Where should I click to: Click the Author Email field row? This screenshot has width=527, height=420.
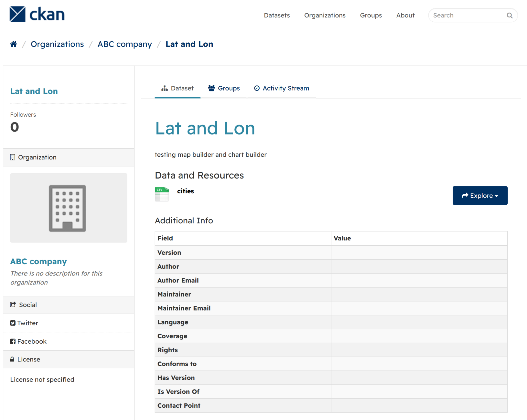pos(331,280)
